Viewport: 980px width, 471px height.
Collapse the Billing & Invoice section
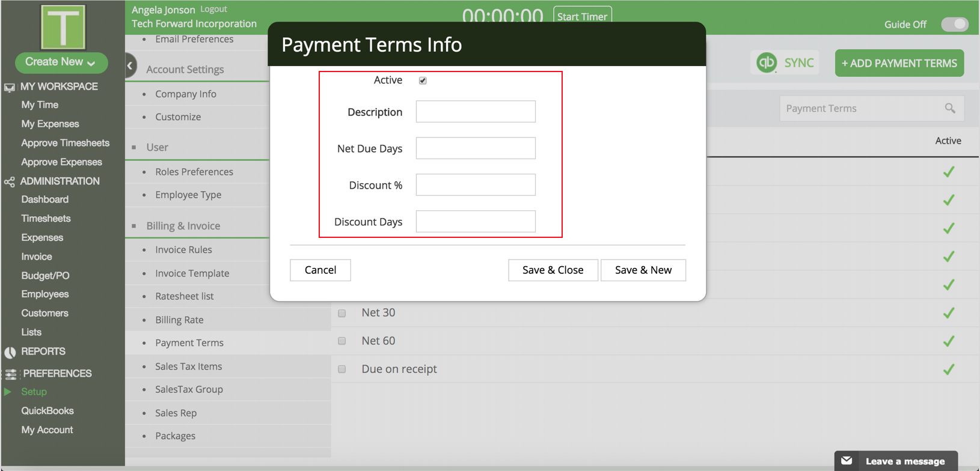point(134,226)
